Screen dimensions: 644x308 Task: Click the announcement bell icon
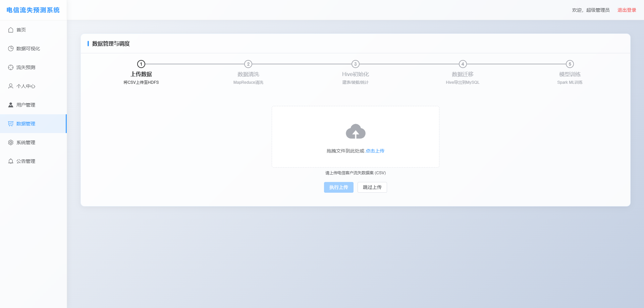click(x=11, y=161)
